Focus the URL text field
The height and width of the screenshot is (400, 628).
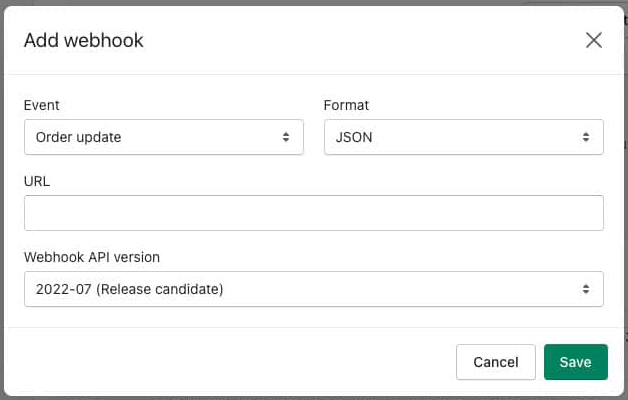314,213
